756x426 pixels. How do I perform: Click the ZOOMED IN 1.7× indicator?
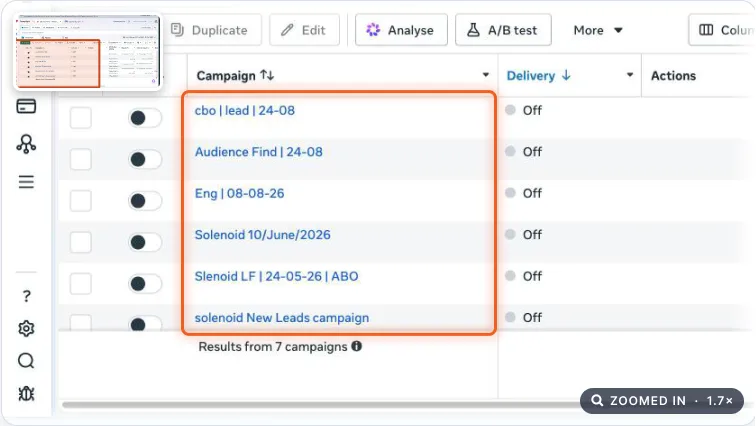pos(662,400)
